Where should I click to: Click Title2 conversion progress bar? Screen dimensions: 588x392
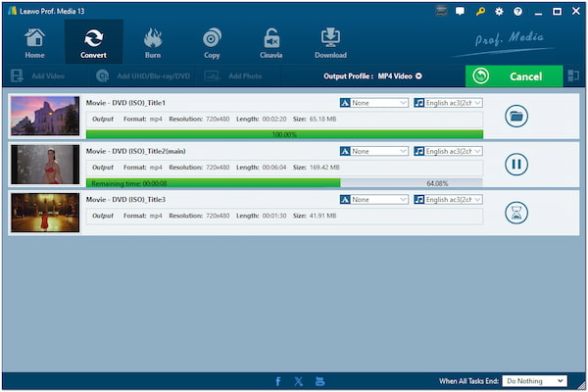coord(284,182)
